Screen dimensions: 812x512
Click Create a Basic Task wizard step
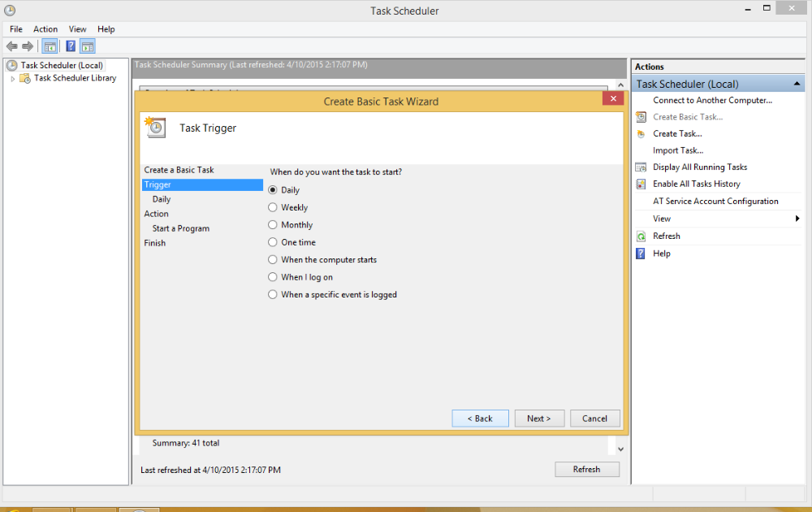(x=179, y=170)
